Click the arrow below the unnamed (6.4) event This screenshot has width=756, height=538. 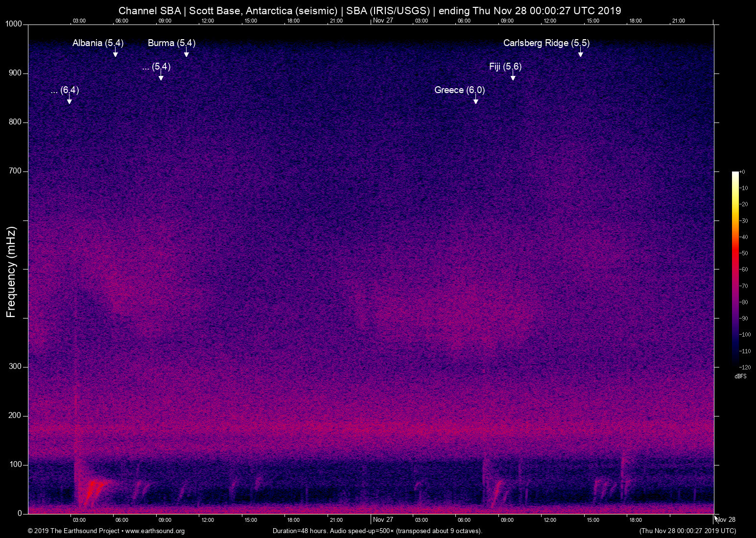[x=70, y=100]
